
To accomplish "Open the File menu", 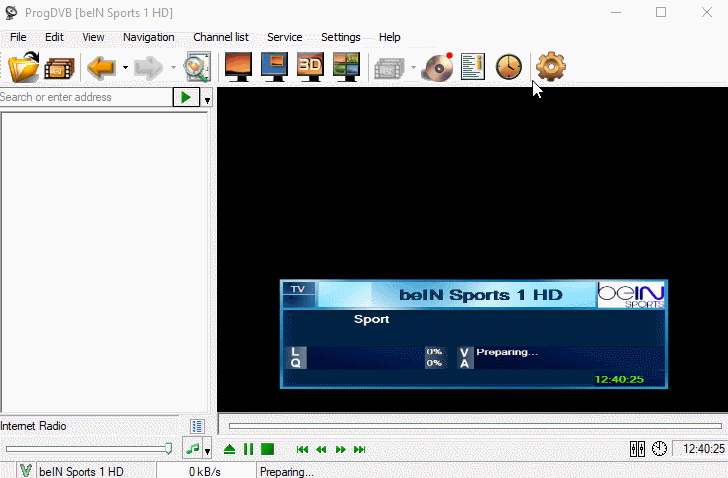I will [18, 37].
